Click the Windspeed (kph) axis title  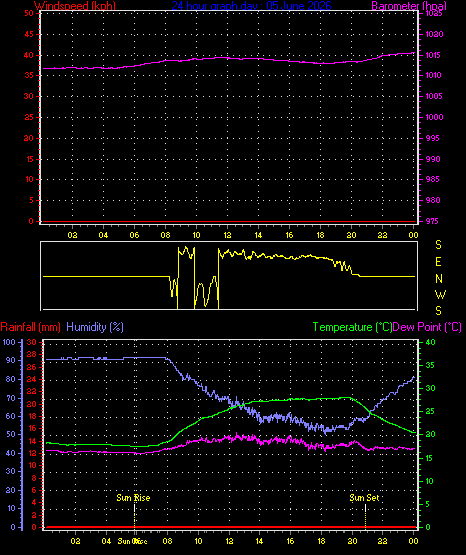75,6
